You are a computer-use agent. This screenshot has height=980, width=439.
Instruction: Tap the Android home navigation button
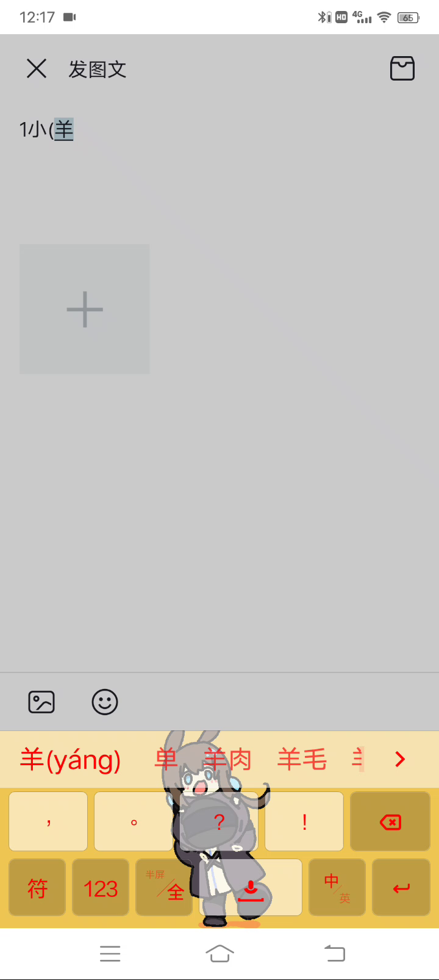pos(220,953)
